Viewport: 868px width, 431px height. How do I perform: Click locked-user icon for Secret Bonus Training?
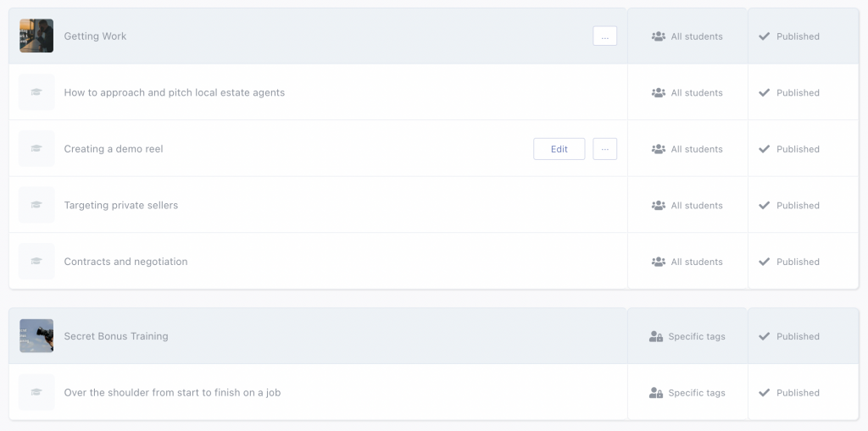pos(656,336)
